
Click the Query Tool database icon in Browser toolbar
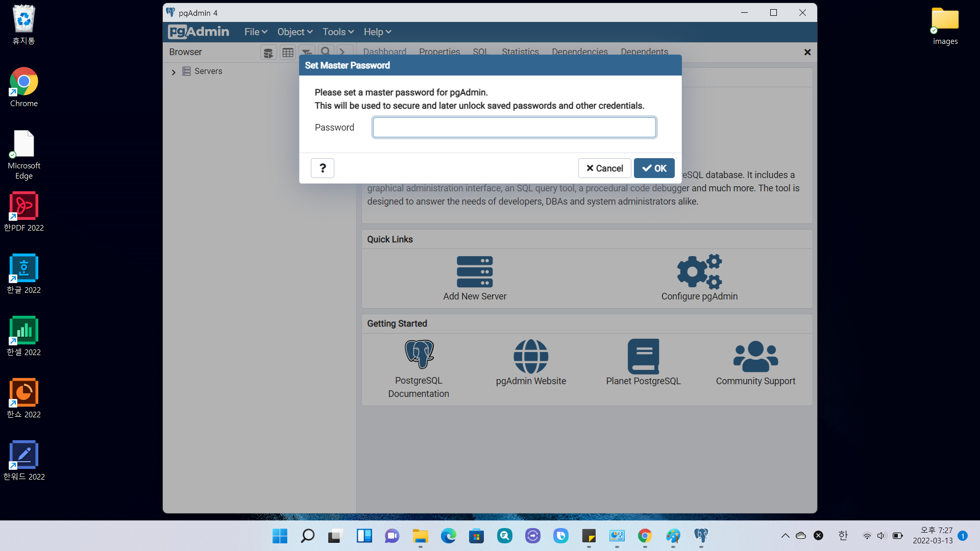268,53
